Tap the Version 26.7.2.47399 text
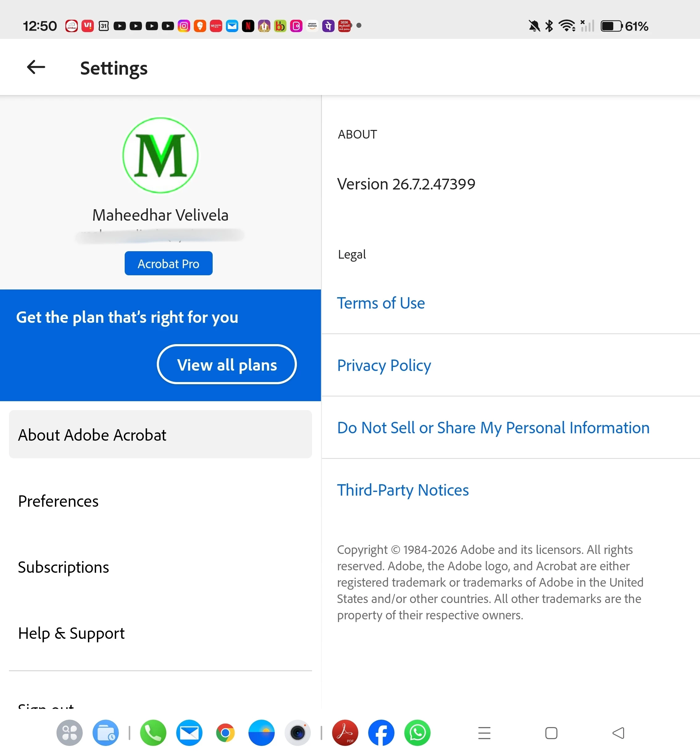This screenshot has height=753, width=700. click(406, 184)
